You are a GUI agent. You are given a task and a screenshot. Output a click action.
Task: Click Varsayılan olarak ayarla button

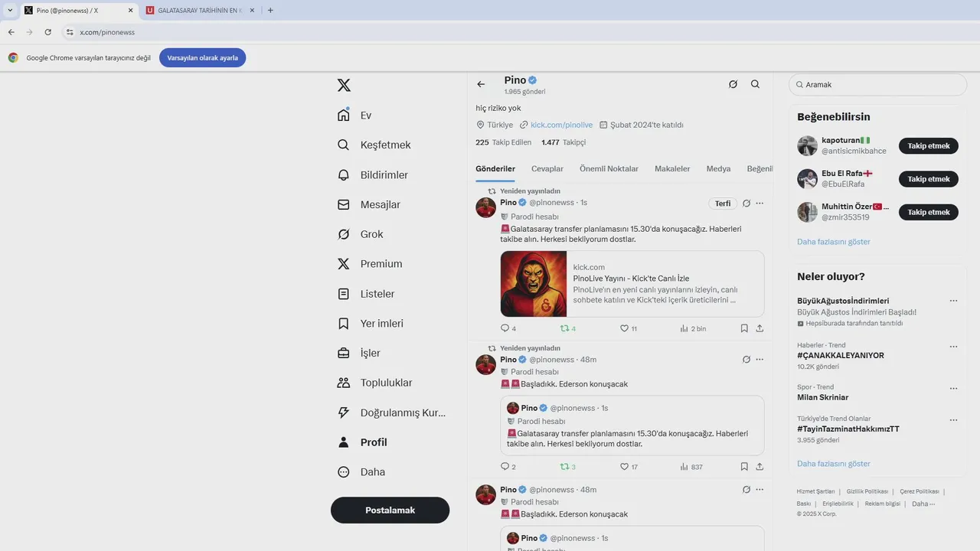click(203, 57)
